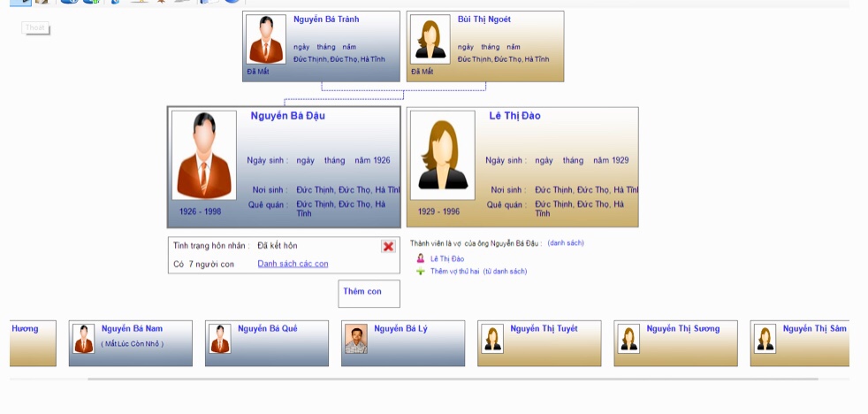
Task: Select Lê Thị Đào's large avatar photo
Action: [442, 155]
